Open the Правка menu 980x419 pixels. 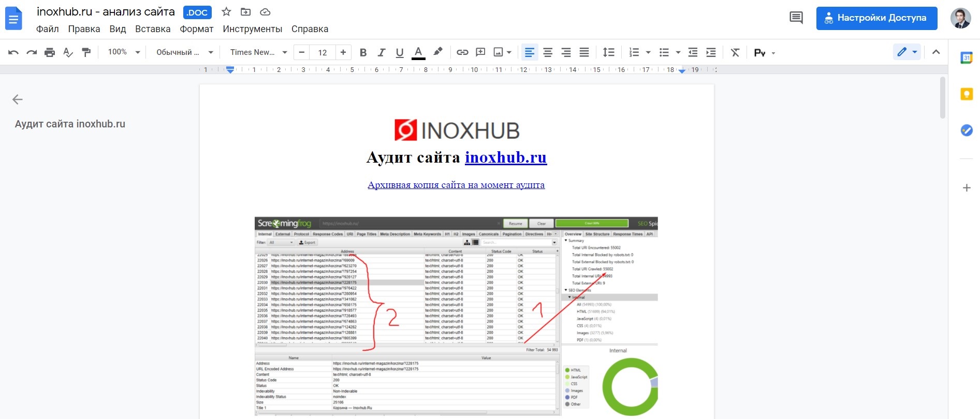[84, 29]
